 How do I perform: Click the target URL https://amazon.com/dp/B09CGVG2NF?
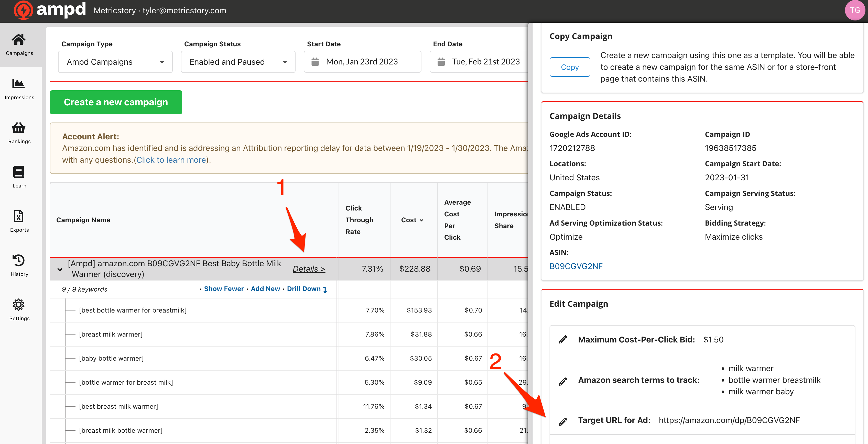click(729, 420)
